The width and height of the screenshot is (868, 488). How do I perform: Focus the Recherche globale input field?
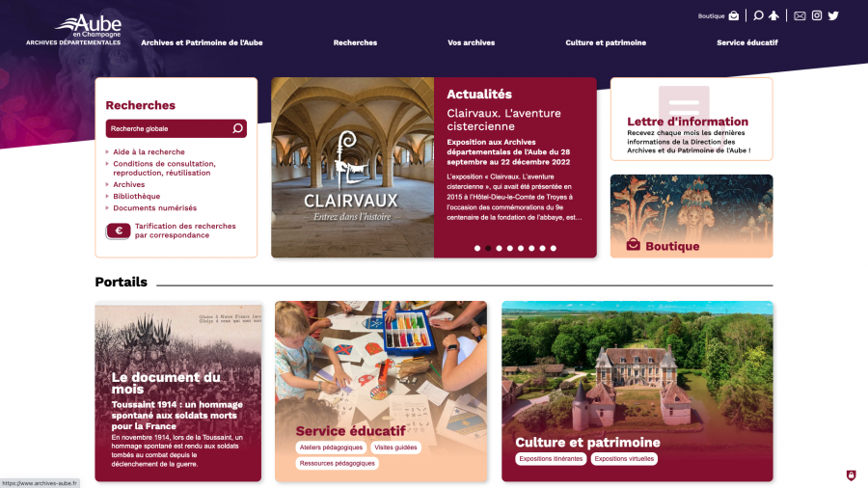169,128
